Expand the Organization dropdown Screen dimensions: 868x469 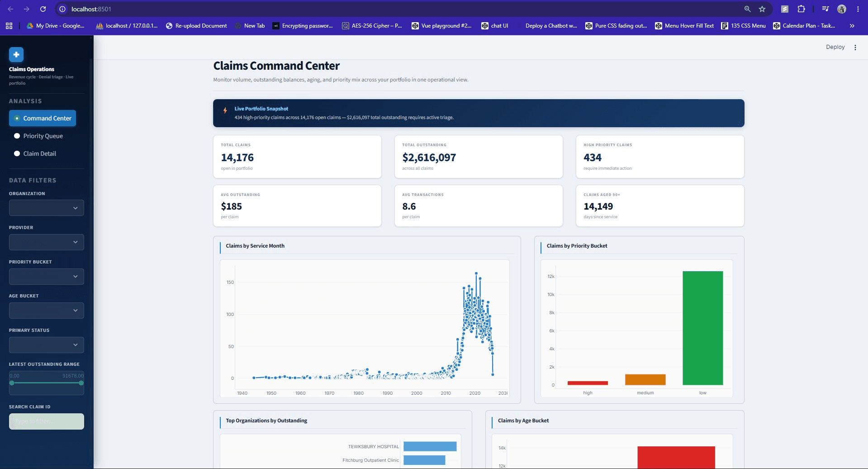pyautogui.click(x=47, y=208)
